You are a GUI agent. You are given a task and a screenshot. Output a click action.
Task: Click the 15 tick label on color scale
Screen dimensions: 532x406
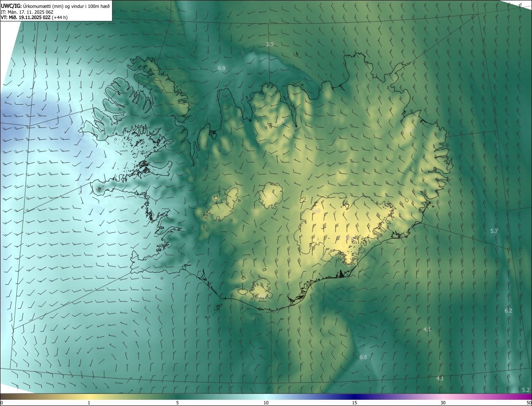coord(355,403)
